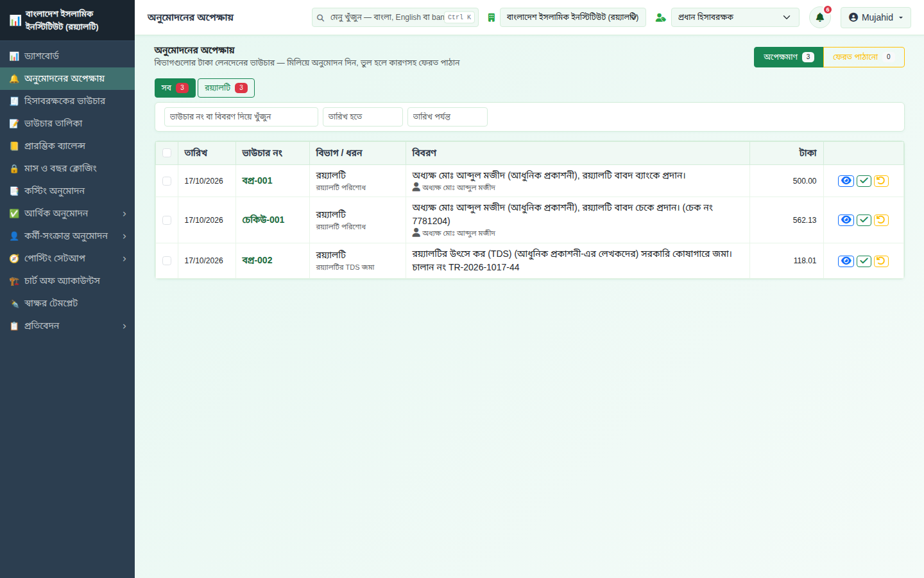View voucher বপ্র-002 with eye icon

(x=846, y=261)
